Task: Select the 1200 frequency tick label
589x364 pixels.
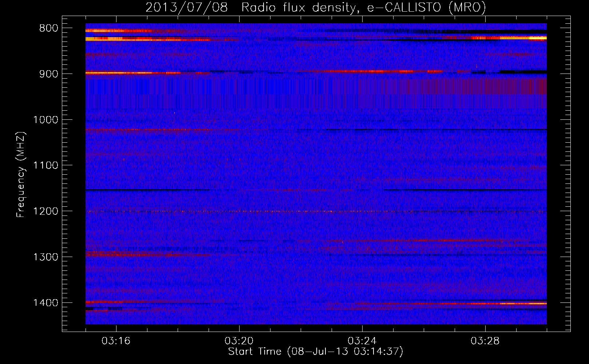Action: (x=46, y=211)
